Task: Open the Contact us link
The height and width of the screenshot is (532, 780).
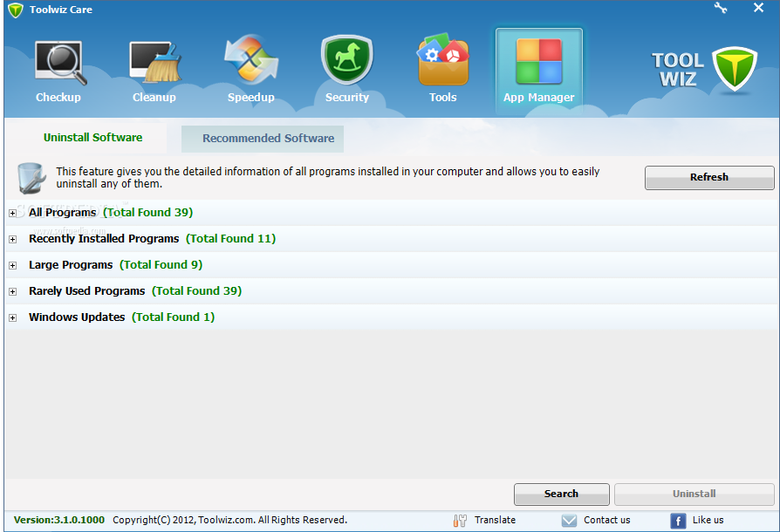Action: coord(607,520)
